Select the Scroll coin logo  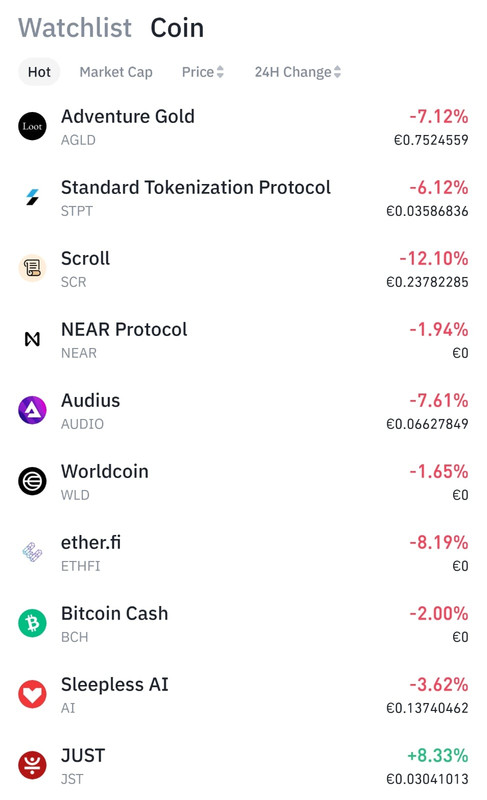pos(32,268)
